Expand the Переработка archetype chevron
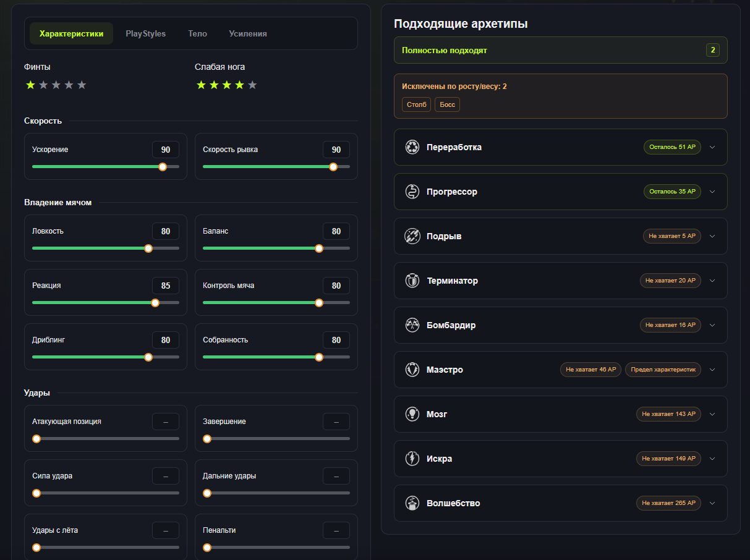 click(712, 147)
